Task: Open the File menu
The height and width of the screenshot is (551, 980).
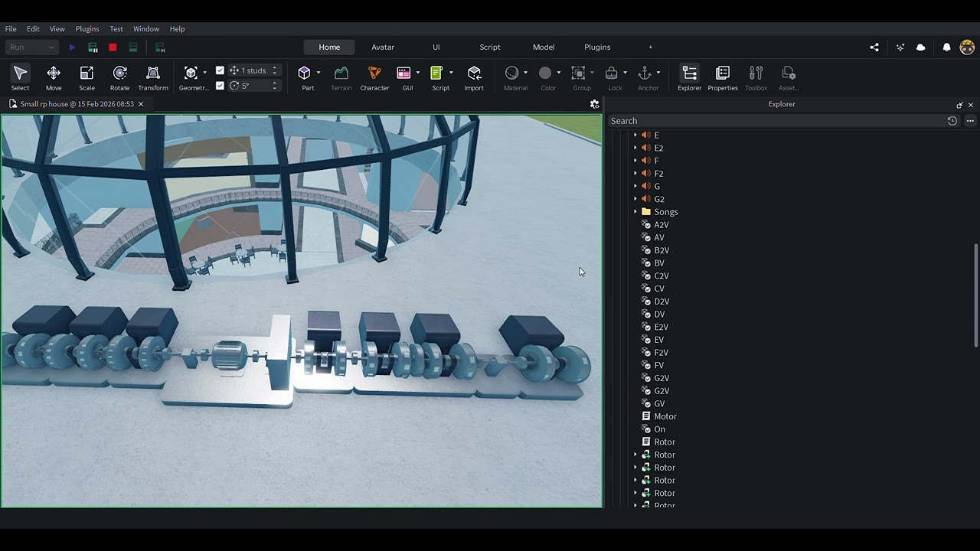Action: pyautogui.click(x=11, y=29)
